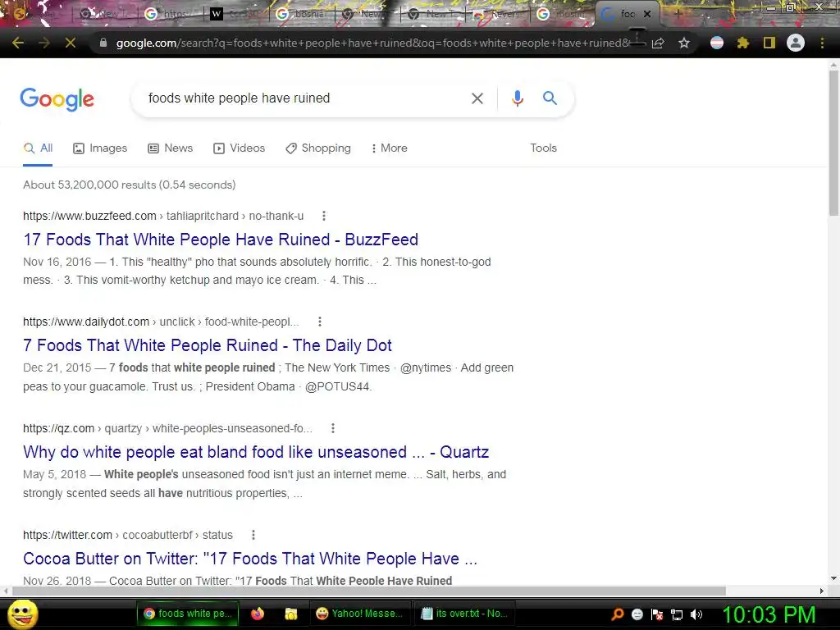Open Chrome's three-dot menu

click(x=822, y=43)
